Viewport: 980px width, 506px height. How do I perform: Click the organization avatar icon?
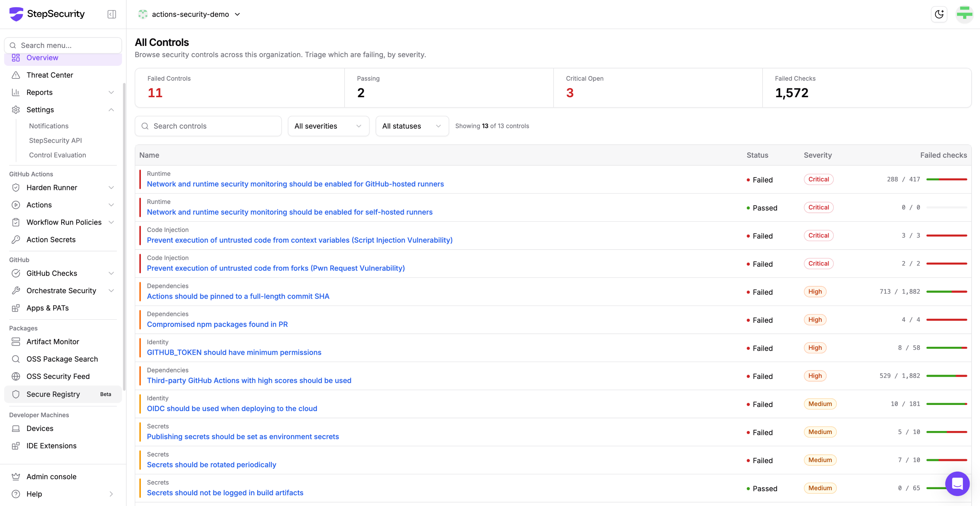coord(143,14)
